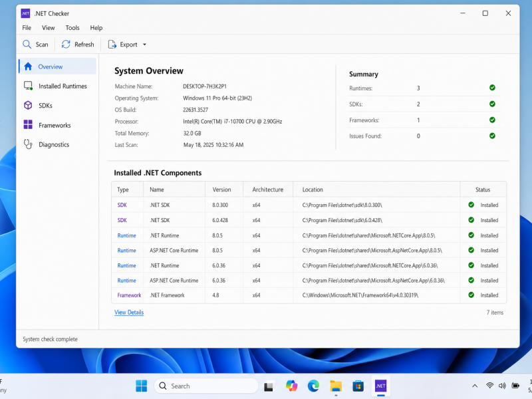Viewport: 532px width, 399px height.
Task: Click the volume speaker tray icon
Action: click(x=502, y=386)
